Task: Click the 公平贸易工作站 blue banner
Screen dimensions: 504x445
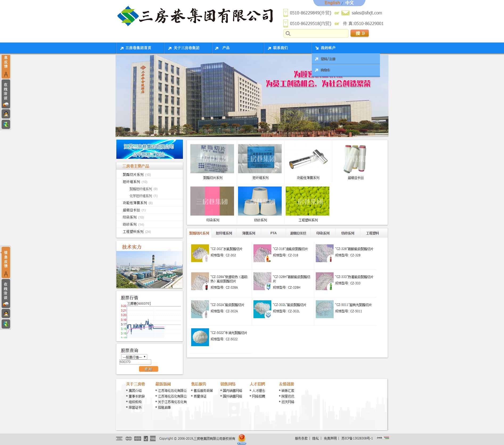Action: 150,149
